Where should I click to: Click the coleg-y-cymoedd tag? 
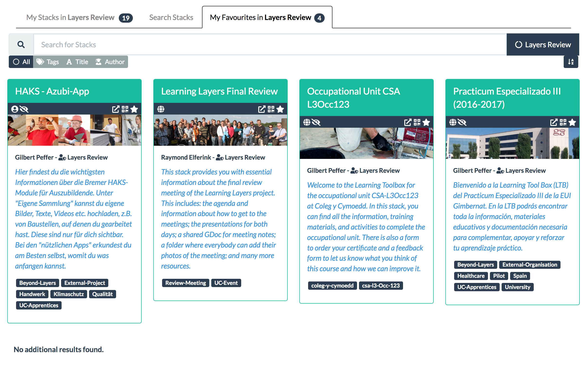(332, 286)
